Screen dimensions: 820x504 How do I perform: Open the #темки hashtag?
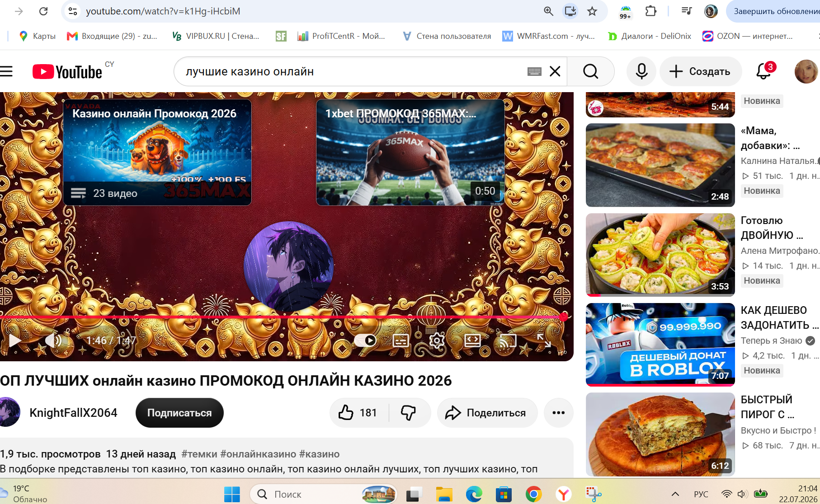pos(199,454)
